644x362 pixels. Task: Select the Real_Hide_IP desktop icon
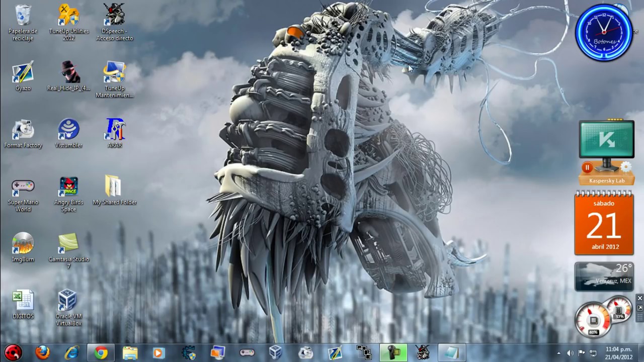69,76
